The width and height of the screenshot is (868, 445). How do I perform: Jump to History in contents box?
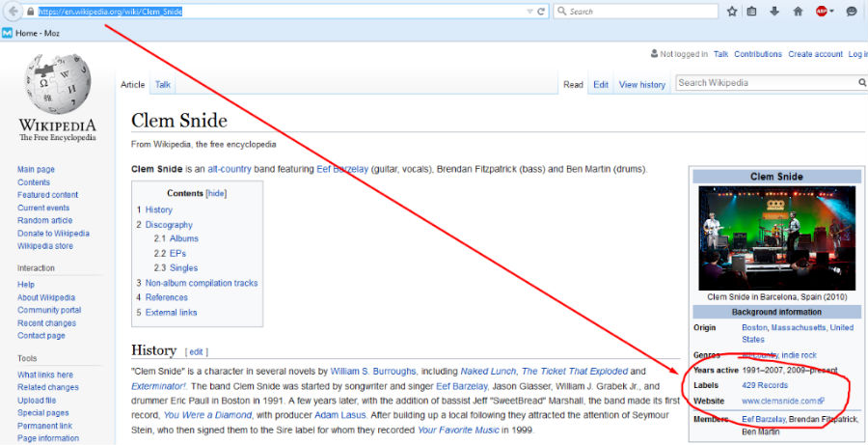[159, 209]
